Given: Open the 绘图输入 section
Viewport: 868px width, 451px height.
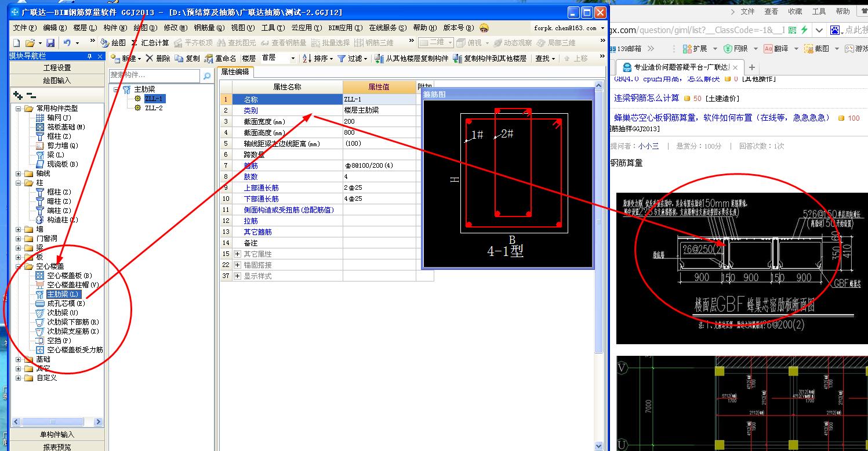Looking at the screenshot, I should (x=57, y=80).
